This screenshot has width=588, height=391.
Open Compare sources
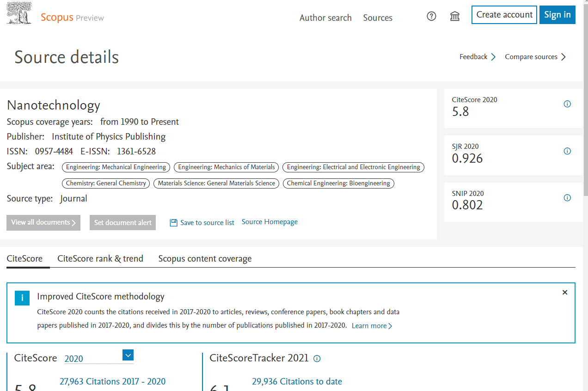coord(535,57)
